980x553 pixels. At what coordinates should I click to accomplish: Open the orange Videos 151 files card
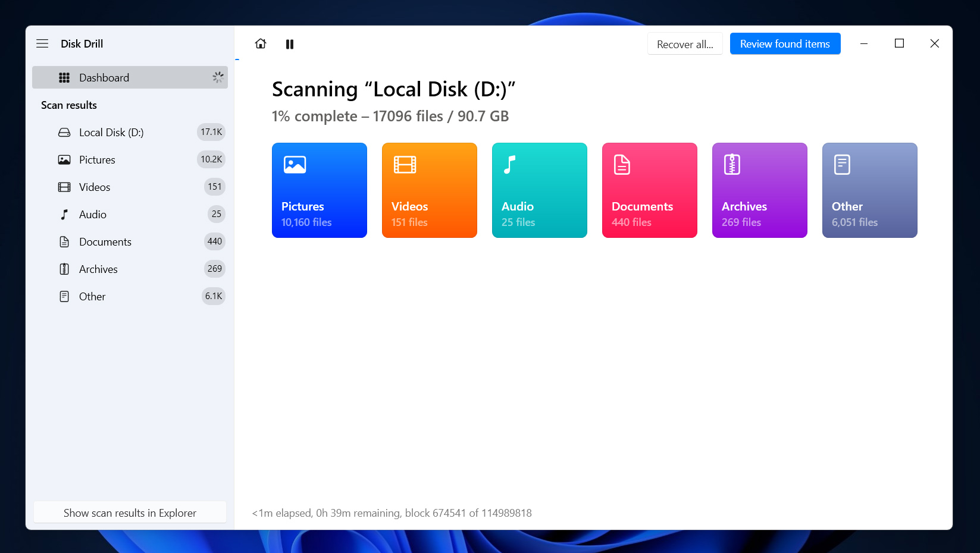pyautogui.click(x=430, y=190)
